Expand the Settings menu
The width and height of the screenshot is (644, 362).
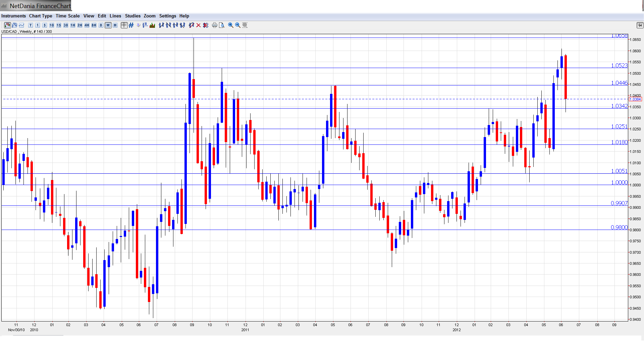167,16
